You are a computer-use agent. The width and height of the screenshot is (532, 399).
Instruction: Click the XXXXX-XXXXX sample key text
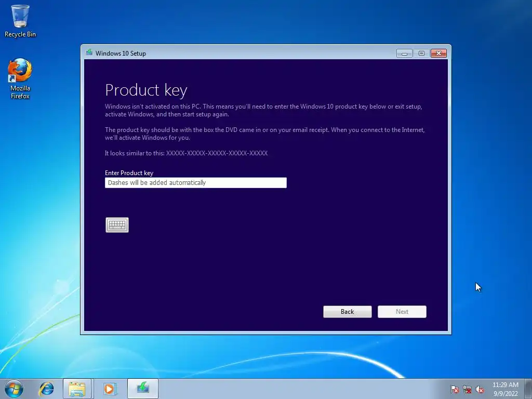tap(217, 153)
